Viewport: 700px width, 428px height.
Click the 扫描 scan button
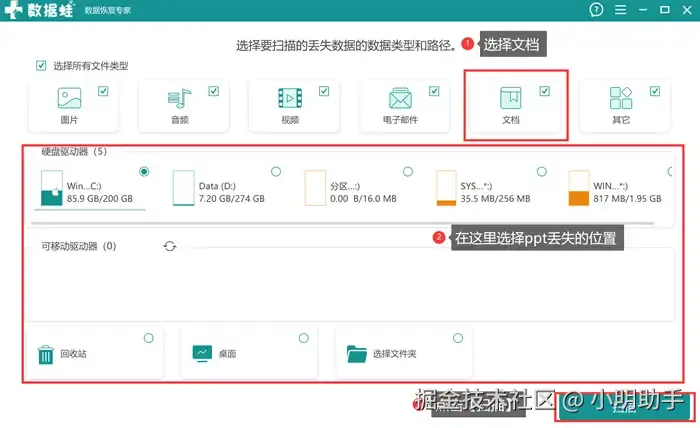click(x=624, y=407)
